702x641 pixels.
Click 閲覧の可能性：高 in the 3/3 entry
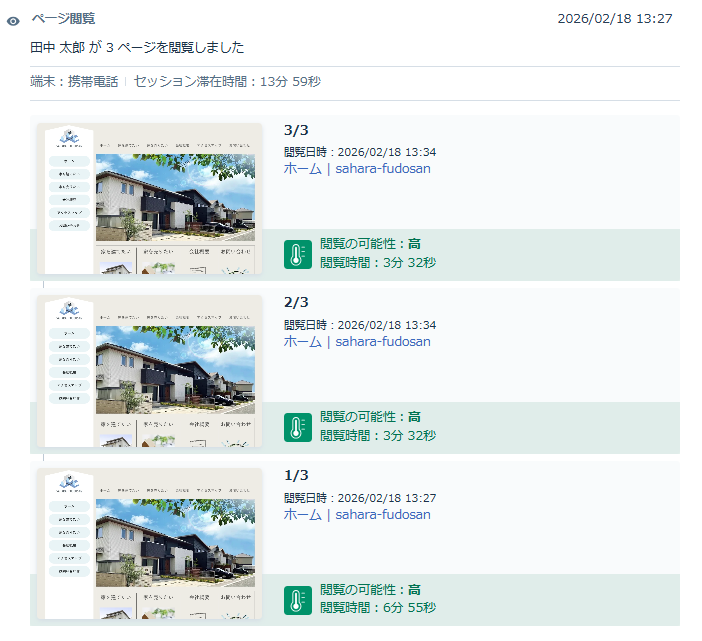coord(370,244)
